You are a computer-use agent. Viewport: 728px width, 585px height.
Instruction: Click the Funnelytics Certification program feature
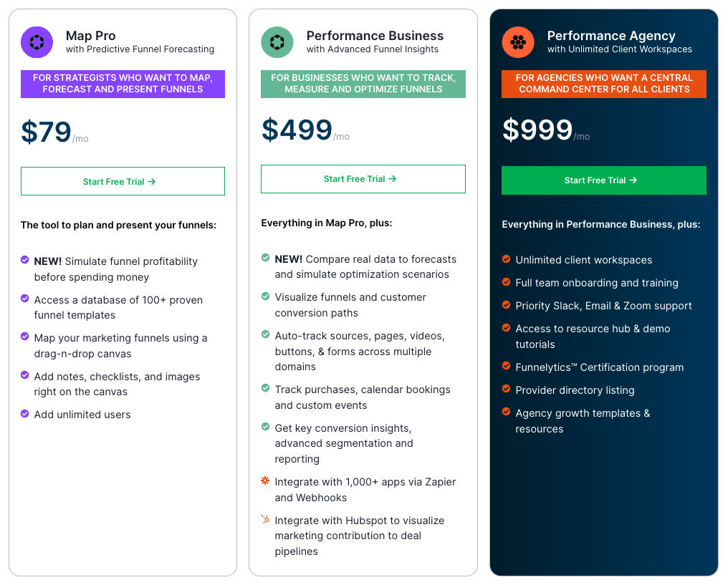tap(599, 367)
